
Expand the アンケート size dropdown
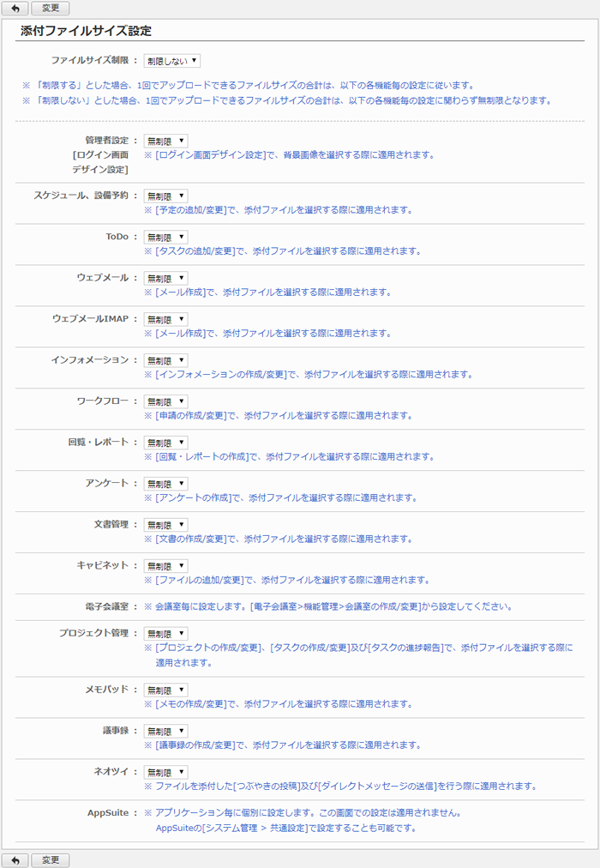click(165, 485)
